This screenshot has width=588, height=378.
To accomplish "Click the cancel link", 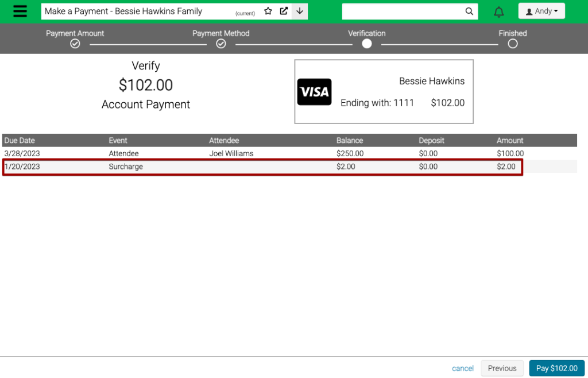I will tap(462, 368).
